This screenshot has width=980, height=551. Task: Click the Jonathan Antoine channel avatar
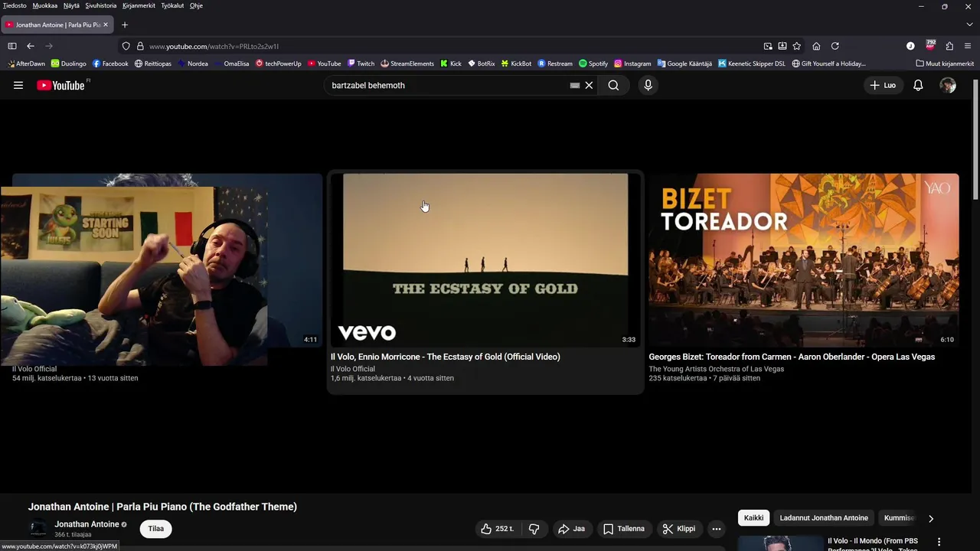(x=38, y=529)
